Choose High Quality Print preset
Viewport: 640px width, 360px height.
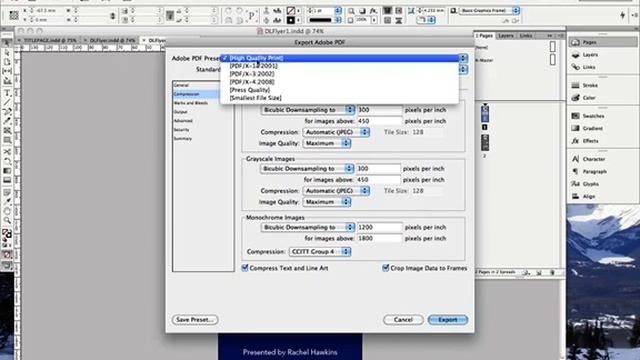(340, 58)
